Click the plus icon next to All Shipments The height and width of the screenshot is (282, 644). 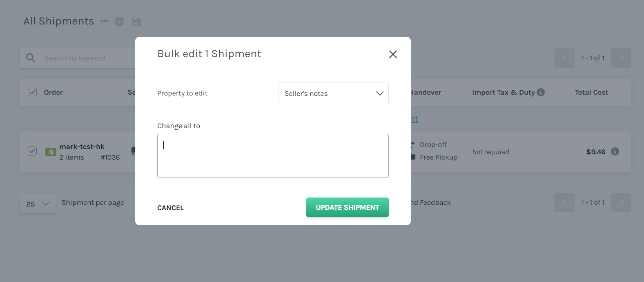point(119,22)
